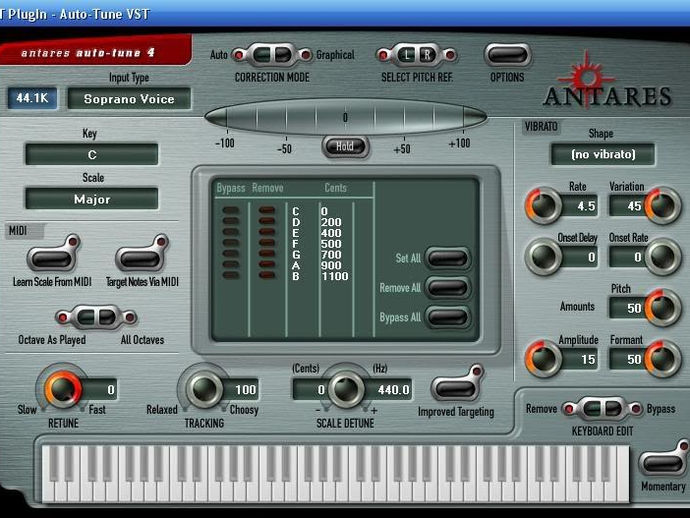Toggle Bypass for note G
This screenshot has height=518, width=690.
(x=231, y=254)
